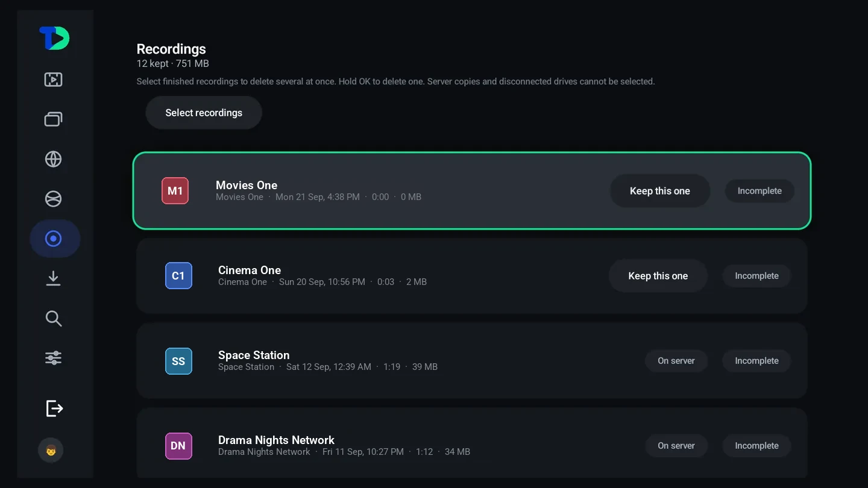Click Incomplete tag on Cinema One row

coord(756,276)
